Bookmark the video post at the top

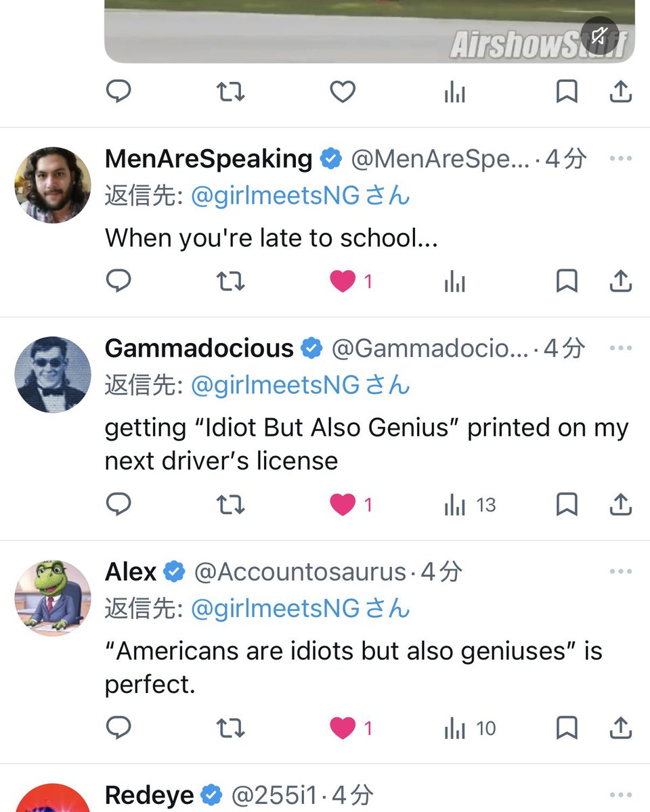point(566,92)
